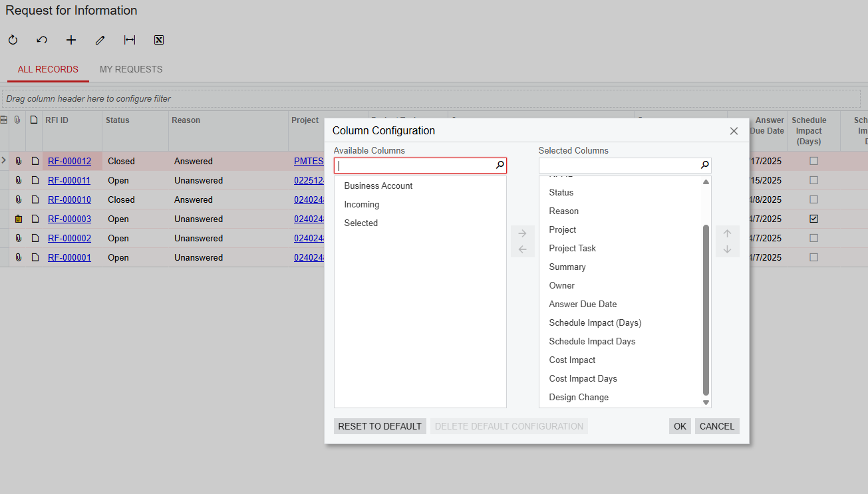The width and height of the screenshot is (868, 494).
Task: Toggle Schedule Impact checkbox for RF-000003
Action: coord(813,219)
